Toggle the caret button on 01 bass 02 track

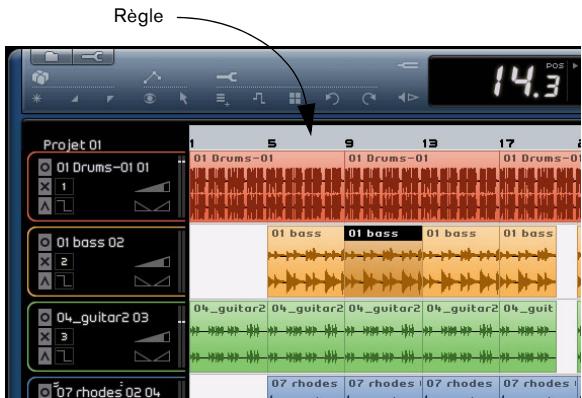[x=45, y=281]
